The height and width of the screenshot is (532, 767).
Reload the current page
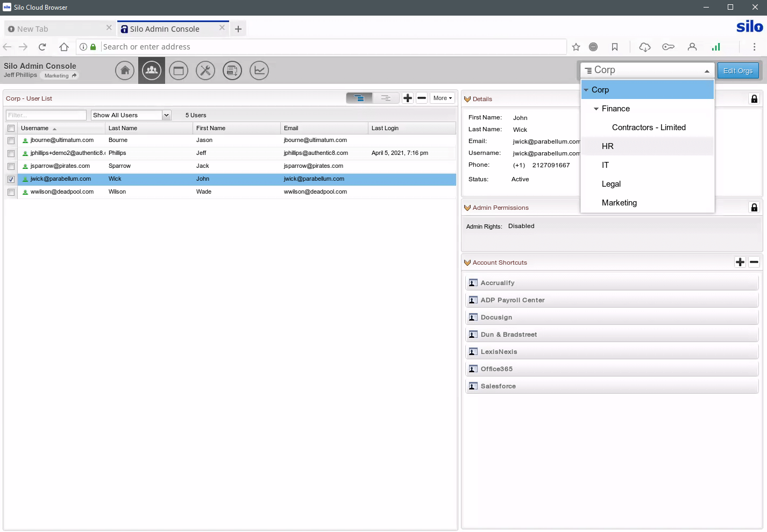click(42, 47)
